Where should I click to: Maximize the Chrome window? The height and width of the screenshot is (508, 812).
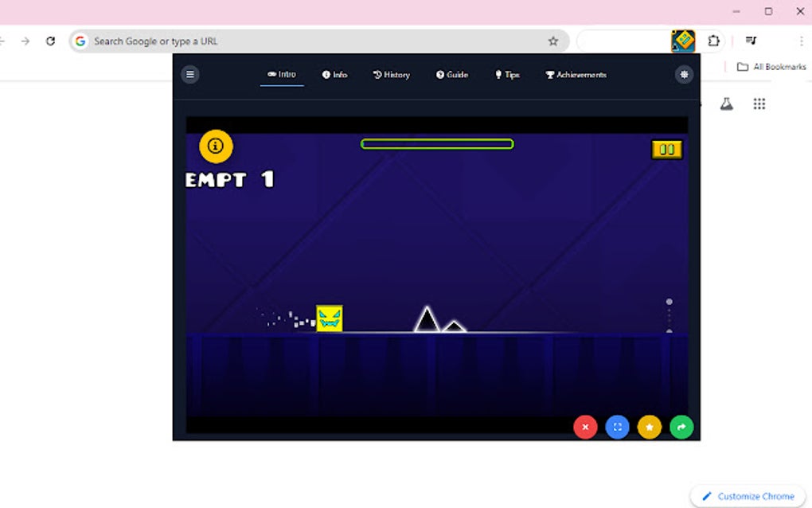768,11
